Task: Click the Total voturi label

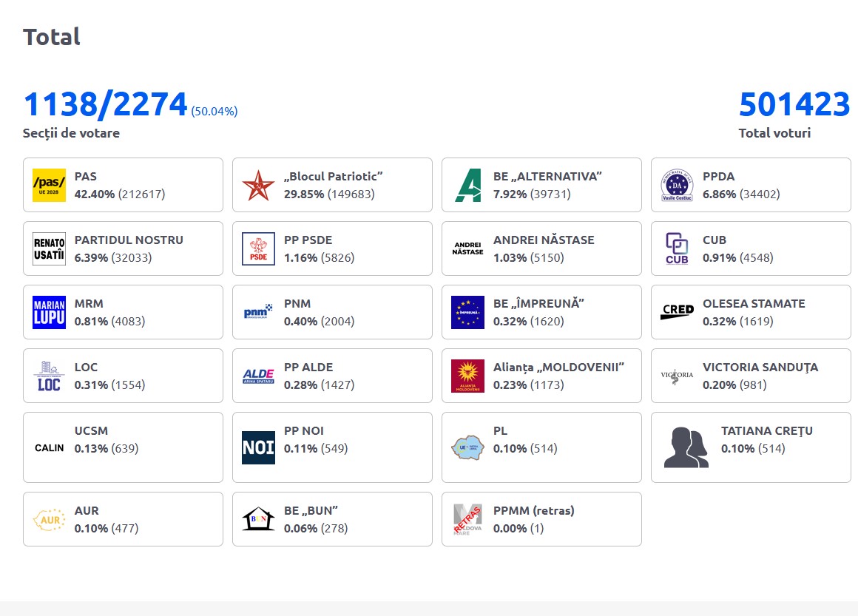Action: tap(775, 133)
